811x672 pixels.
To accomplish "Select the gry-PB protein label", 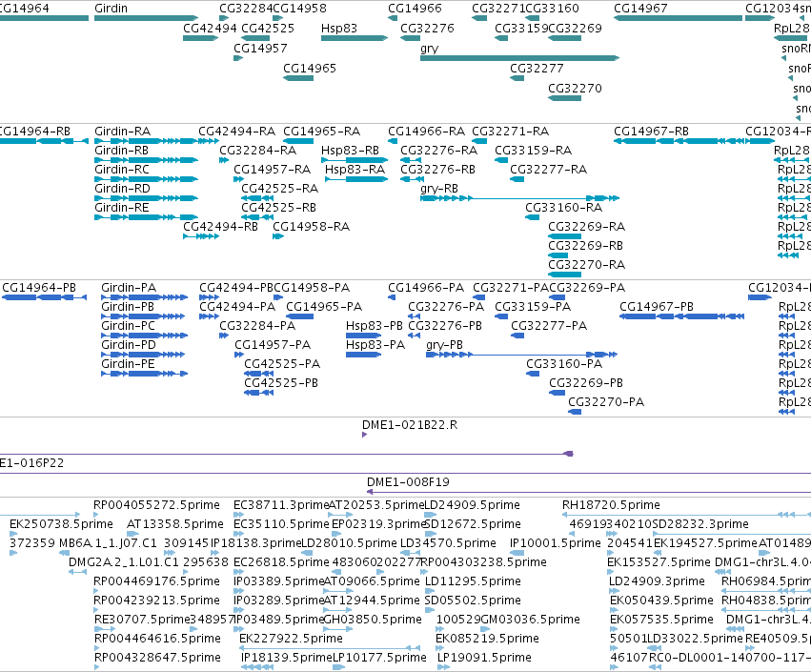I will [x=444, y=345].
